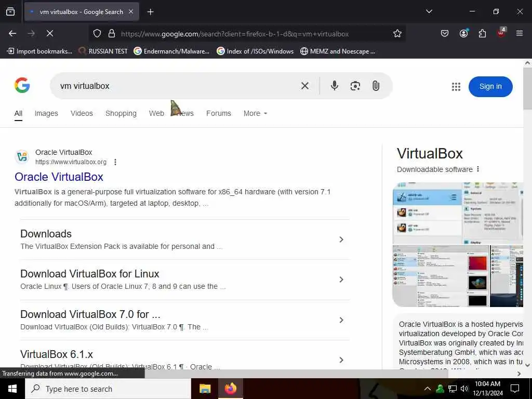Open Import bookmarks bookmark

tap(39, 51)
